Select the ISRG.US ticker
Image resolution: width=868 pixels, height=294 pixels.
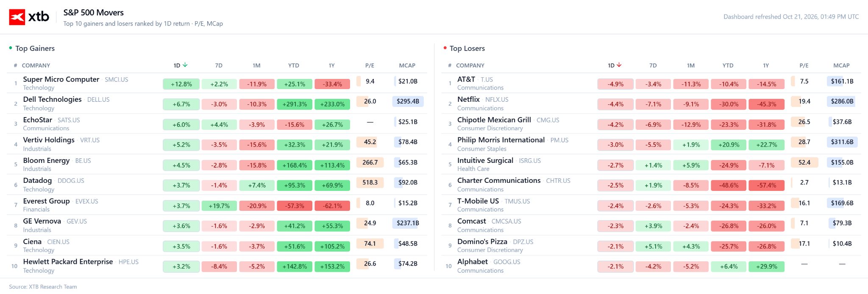[530, 161]
